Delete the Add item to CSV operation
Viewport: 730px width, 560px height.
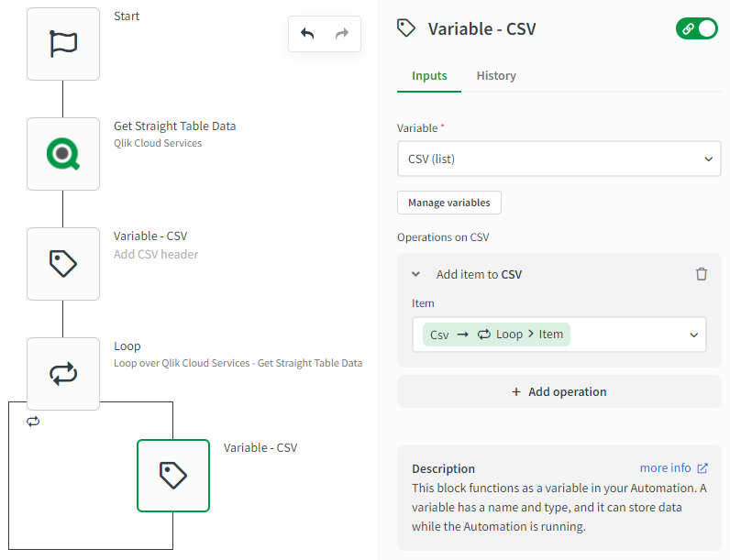click(702, 274)
